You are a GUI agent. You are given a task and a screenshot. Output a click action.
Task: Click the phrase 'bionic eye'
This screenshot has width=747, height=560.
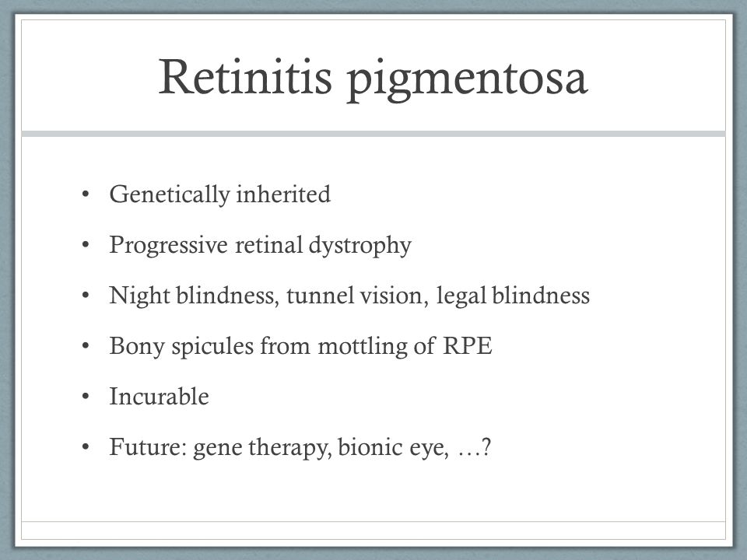click(392, 448)
